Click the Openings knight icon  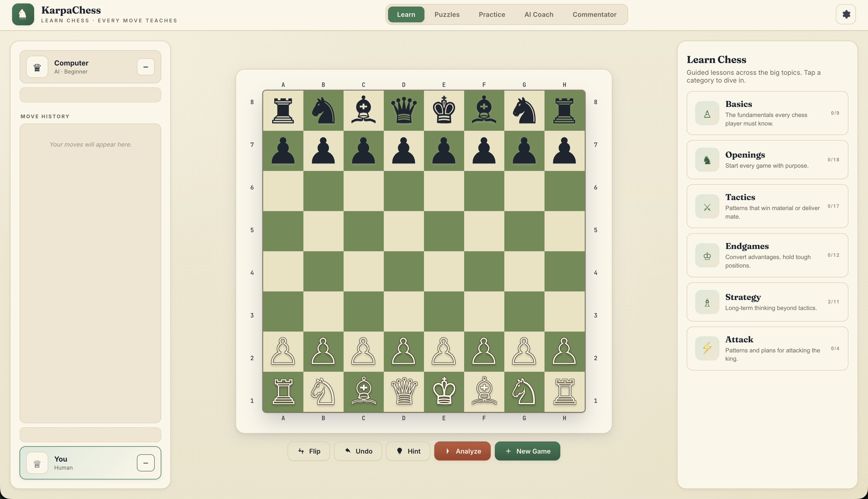707,159
